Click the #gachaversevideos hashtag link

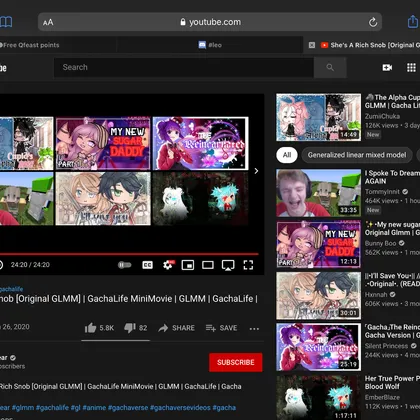(x=180, y=407)
